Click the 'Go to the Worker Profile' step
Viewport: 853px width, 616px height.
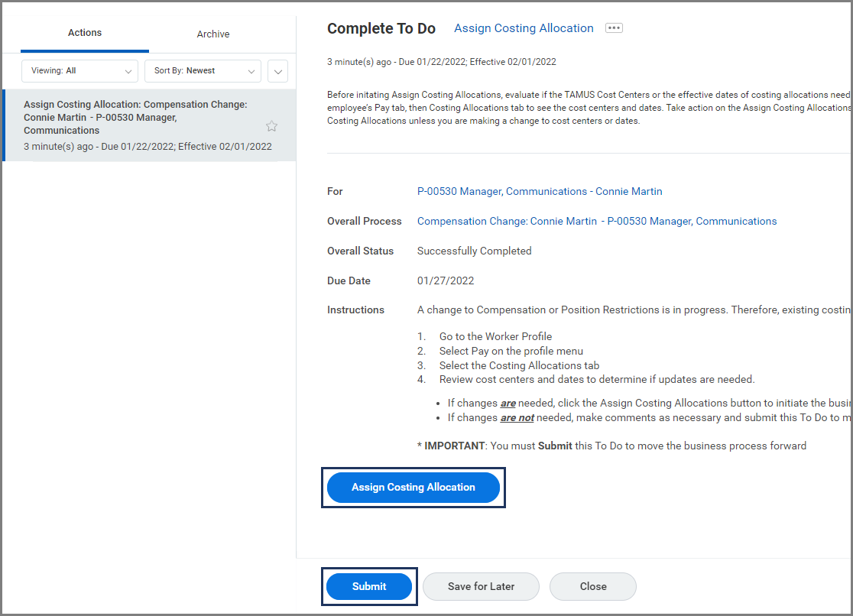pos(495,336)
